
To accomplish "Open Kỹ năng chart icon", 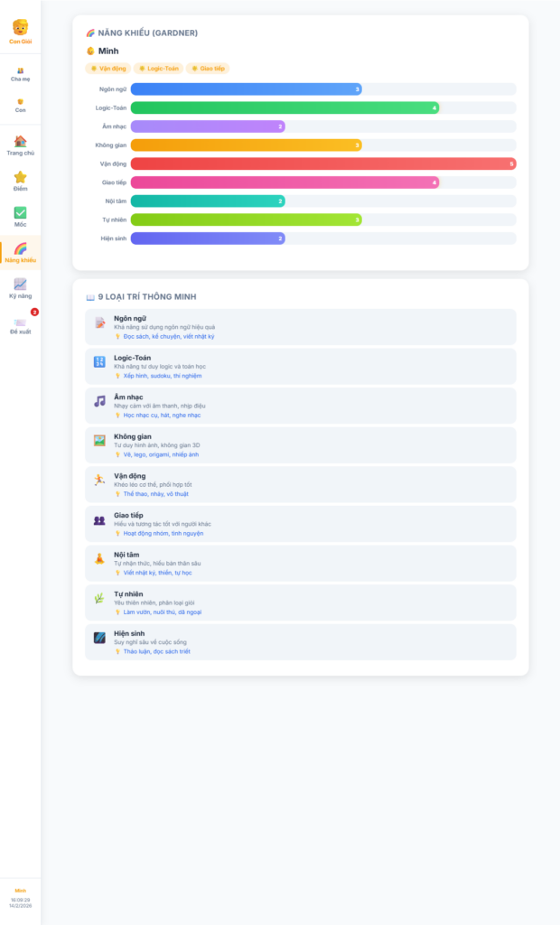I will (x=20, y=285).
